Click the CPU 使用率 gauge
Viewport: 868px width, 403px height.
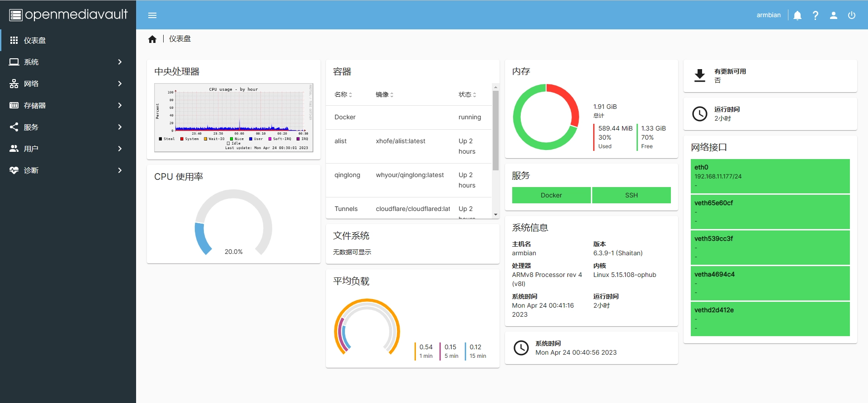tap(234, 223)
